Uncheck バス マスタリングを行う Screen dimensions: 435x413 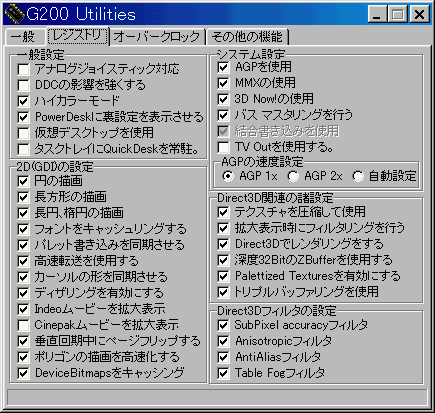223,115
